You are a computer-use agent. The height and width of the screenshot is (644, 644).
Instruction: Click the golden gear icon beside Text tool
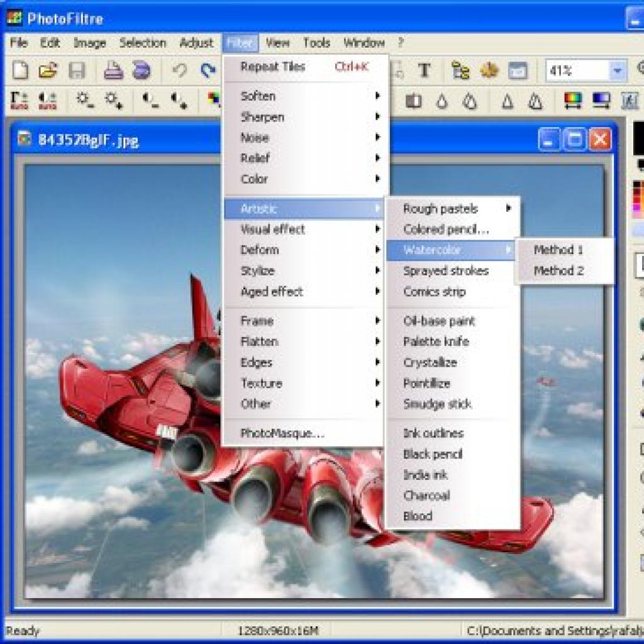pos(489,70)
